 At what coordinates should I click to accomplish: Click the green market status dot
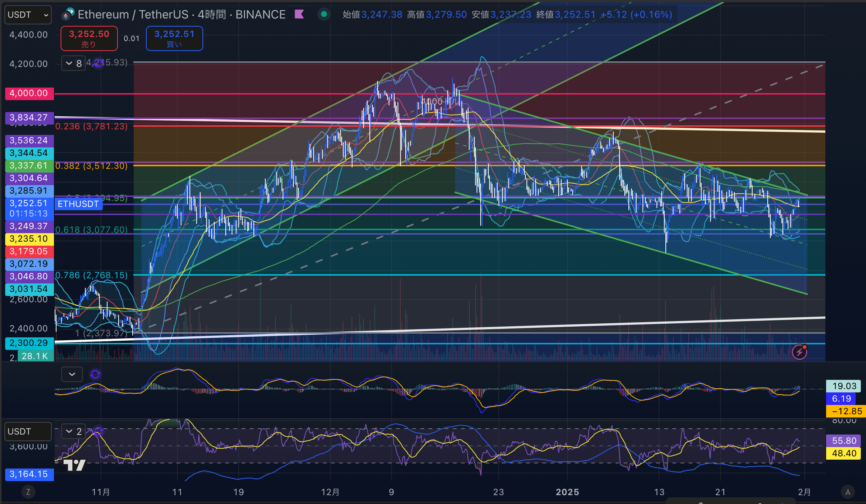coord(324,14)
